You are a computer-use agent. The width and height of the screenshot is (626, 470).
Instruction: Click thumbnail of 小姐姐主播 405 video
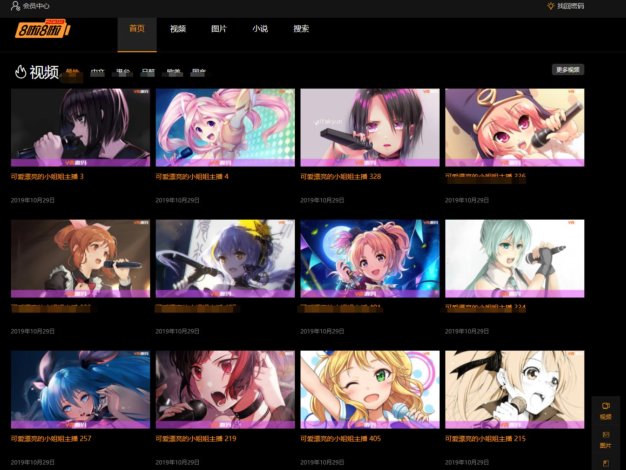(x=370, y=388)
